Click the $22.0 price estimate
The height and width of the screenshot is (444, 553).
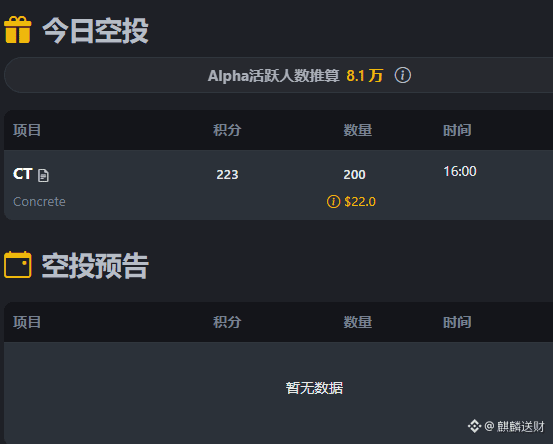coord(360,202)
